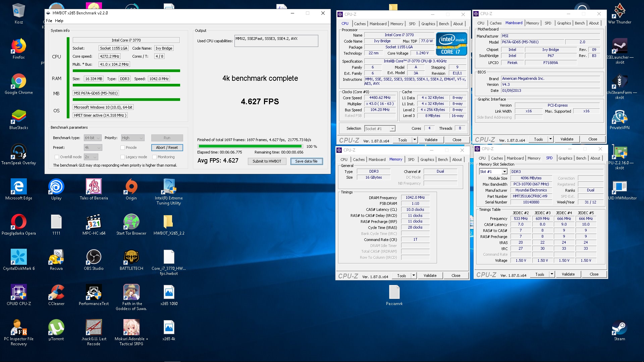Click the Used CPU capabilities text field
The image size is (644, 362).
tap(276, 41)
